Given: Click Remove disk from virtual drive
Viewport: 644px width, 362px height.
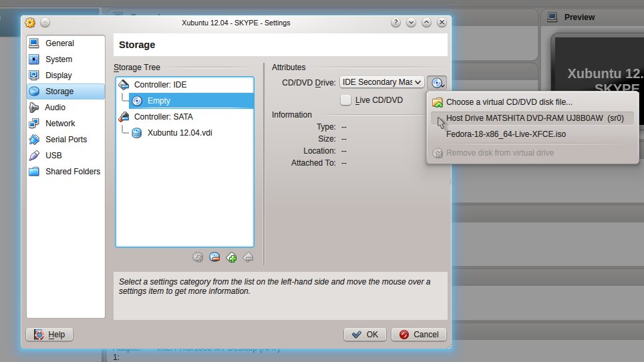Looking at the screenshot, I should pyautogui.click(x=532, y=153).
